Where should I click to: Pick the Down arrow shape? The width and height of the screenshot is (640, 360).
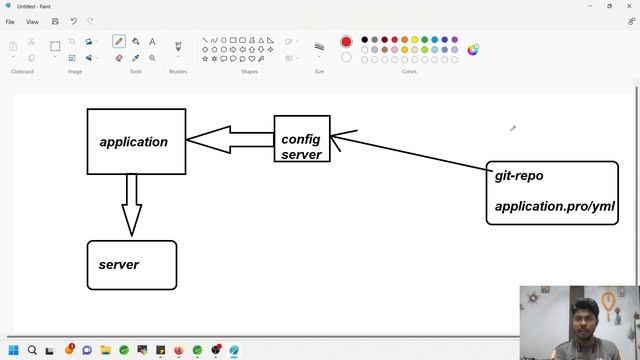[261, 49]
